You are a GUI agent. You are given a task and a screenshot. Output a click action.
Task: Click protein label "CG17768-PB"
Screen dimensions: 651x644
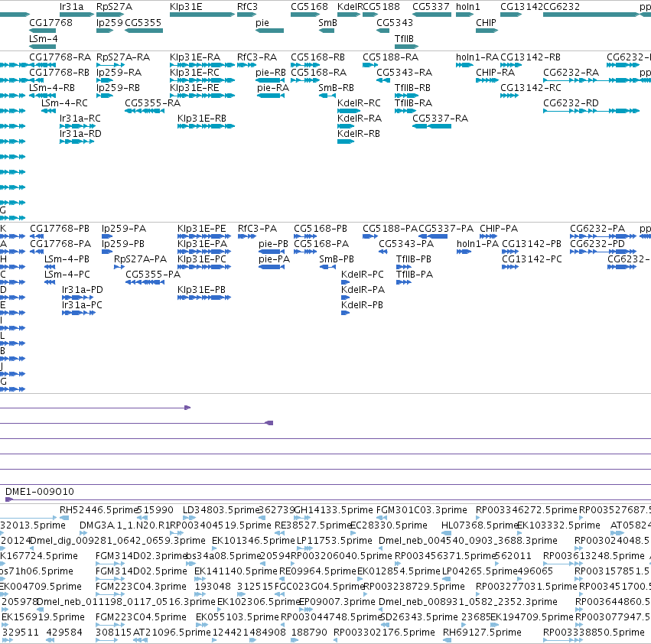[x=60, y=229]
